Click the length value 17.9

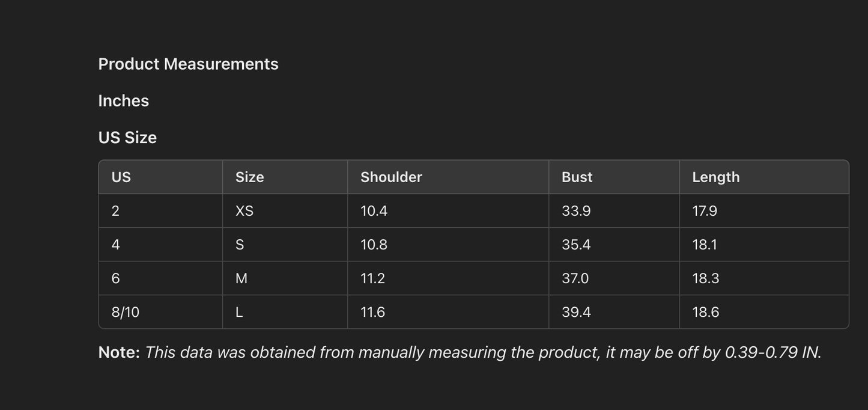(x=705, y=211)
